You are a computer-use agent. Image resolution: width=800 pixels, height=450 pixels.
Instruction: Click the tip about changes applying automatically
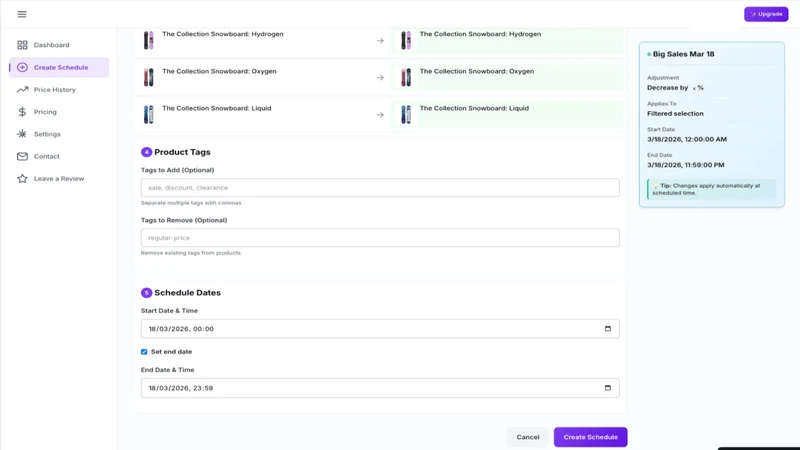712,189
